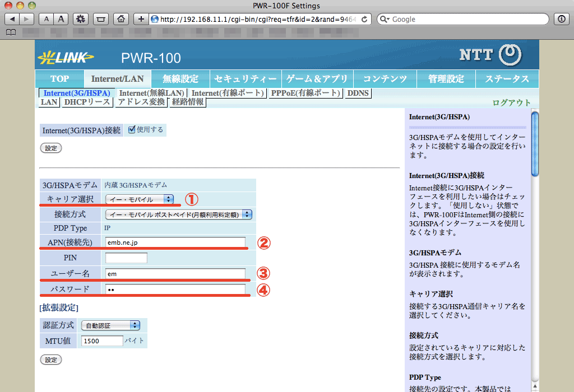Select the DHCPリース sub-tab
Screen dimensions: 574x392
(87, 102)
